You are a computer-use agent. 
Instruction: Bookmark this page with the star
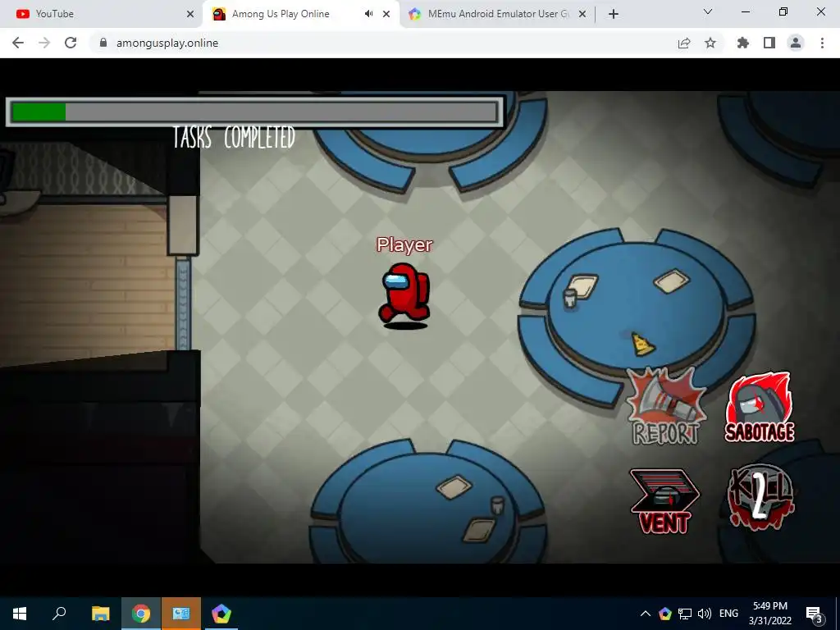coord(710,43)
